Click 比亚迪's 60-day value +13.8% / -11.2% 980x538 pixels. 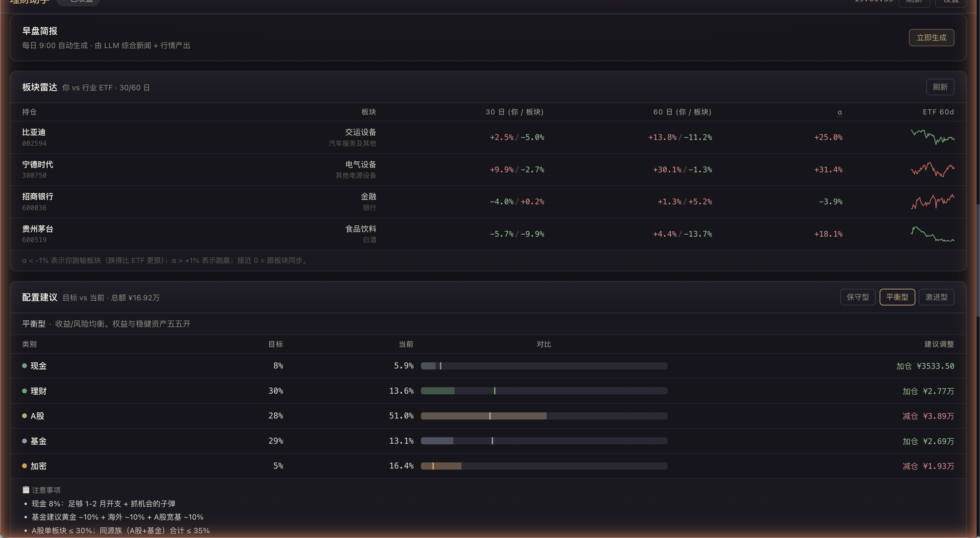(680, 138)
